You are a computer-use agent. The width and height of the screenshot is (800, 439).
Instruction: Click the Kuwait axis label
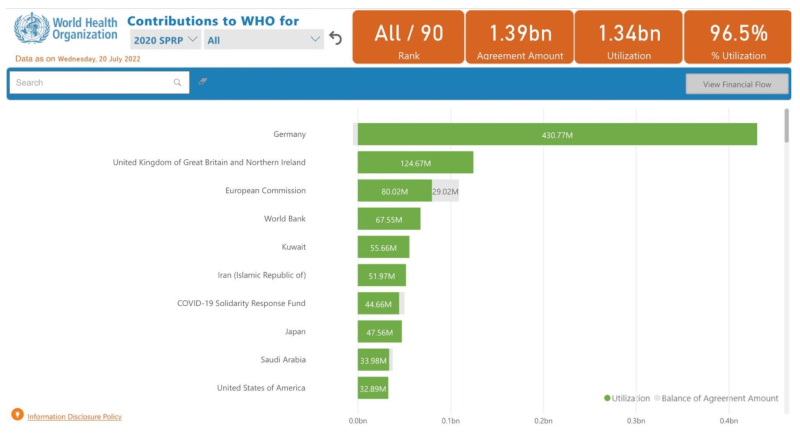(x=294, y=247)
